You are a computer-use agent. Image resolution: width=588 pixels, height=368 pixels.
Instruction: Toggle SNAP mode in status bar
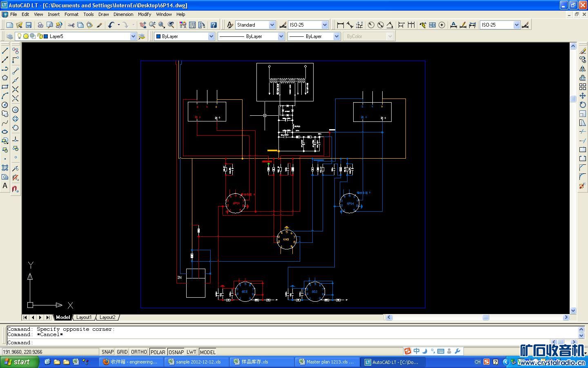click(108, 352)
